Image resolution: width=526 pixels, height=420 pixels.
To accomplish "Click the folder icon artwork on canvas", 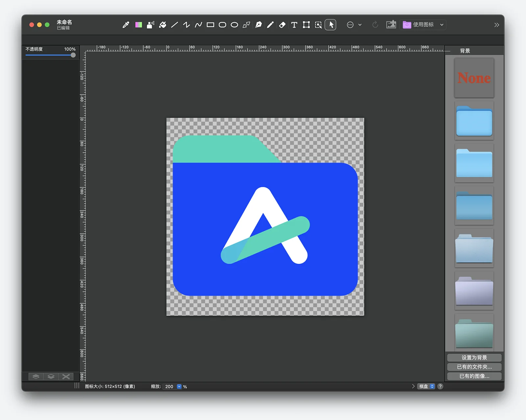I will 265,215.
